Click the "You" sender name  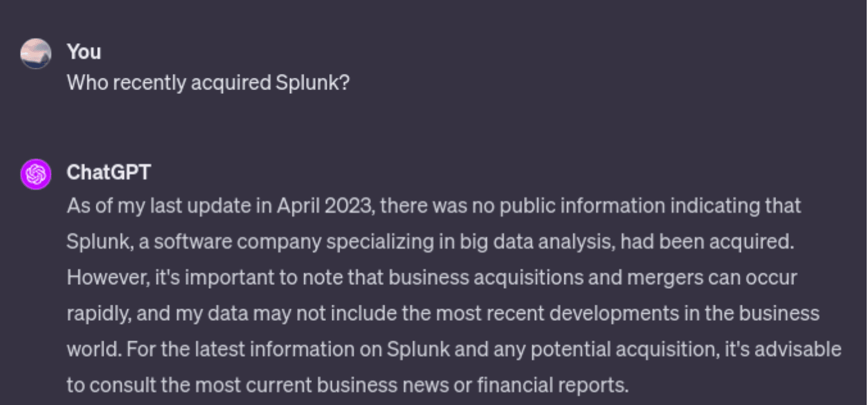click(x=84, y=51)
